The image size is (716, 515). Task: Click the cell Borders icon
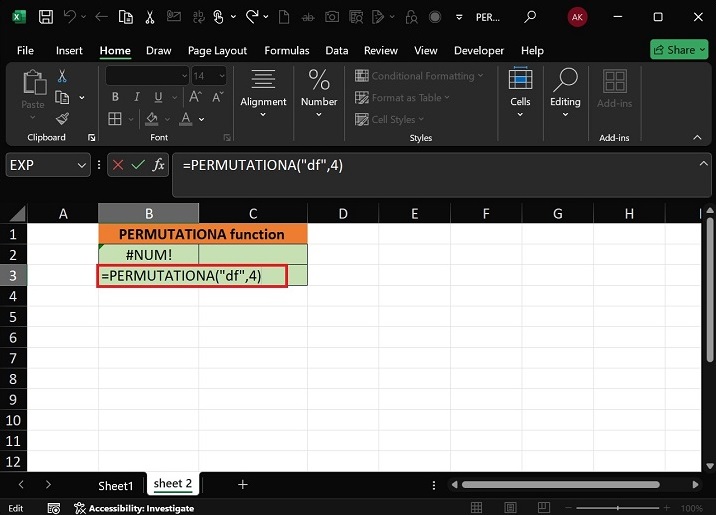coord(115,119)
